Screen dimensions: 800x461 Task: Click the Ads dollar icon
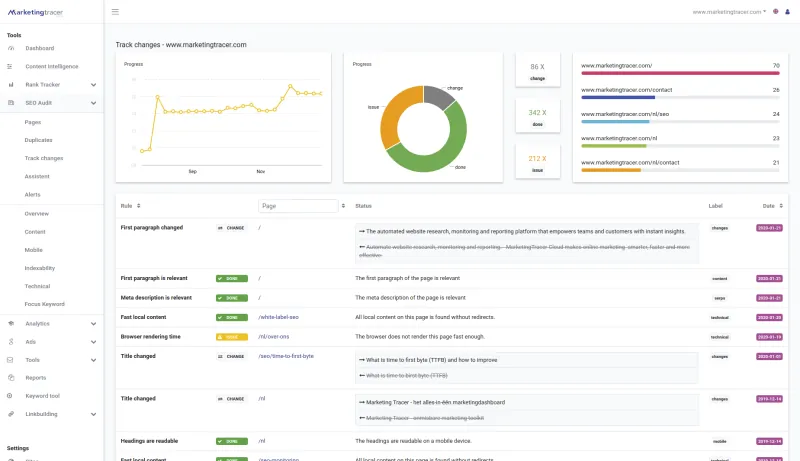11,342
